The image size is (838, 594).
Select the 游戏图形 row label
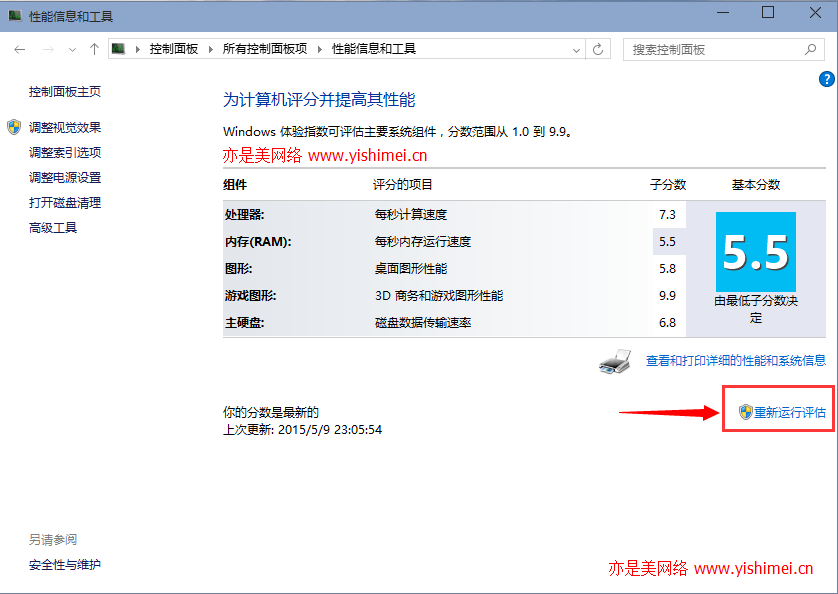click(x=250, y=296)
